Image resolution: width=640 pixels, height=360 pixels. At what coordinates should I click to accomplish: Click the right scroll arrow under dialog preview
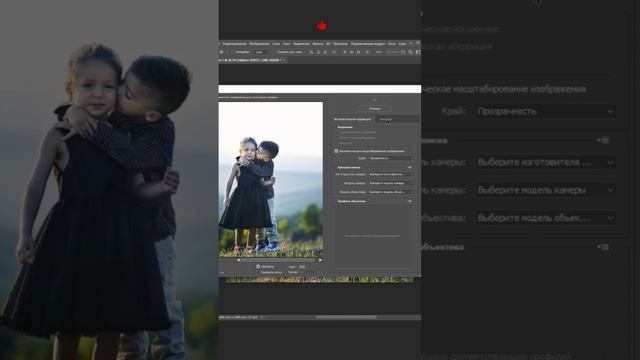point(320,260)
